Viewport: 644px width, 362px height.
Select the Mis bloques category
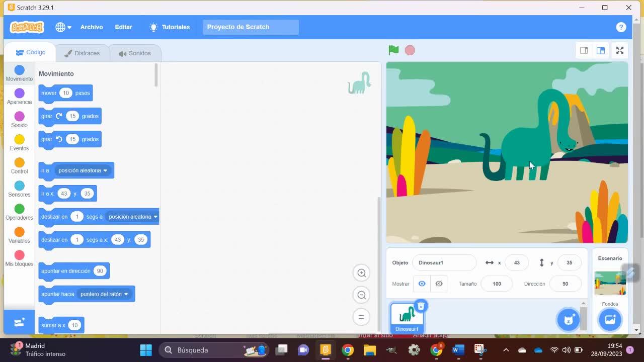[19, 258]
